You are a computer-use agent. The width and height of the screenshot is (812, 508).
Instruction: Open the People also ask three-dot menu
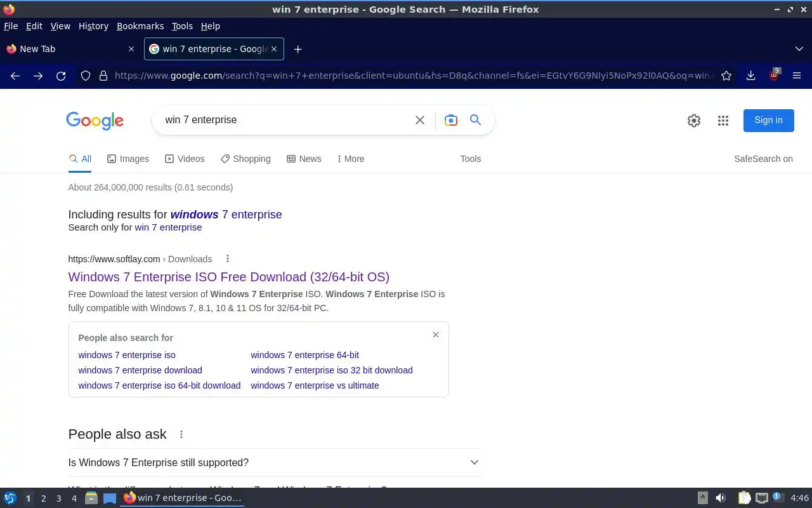181,434
